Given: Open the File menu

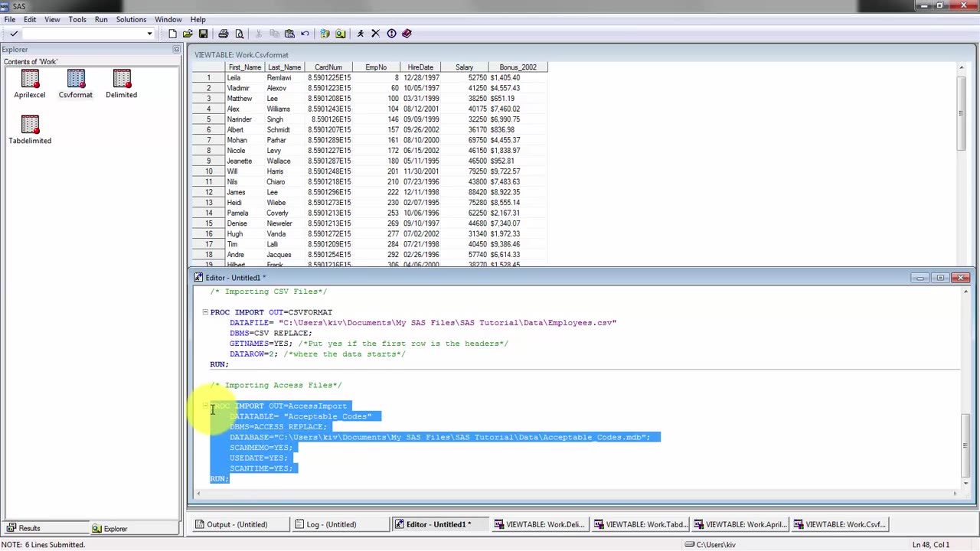Looking at the screenshot, I should coord(10,19).
